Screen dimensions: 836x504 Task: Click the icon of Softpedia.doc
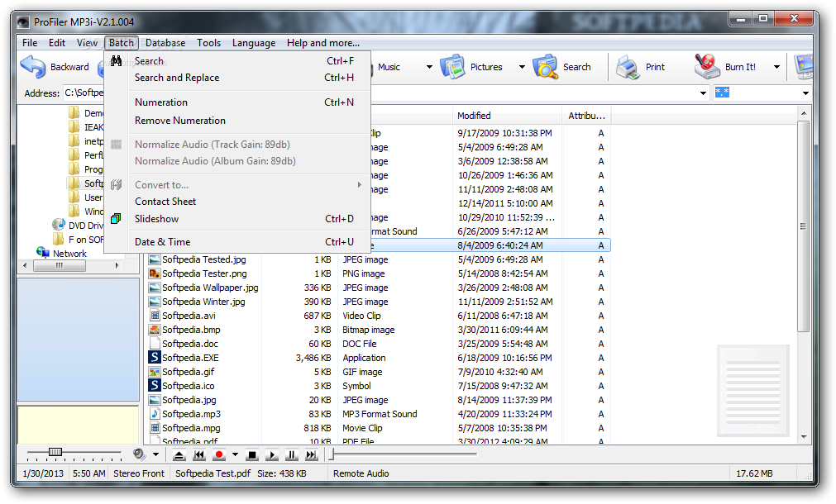pos(155,344)
